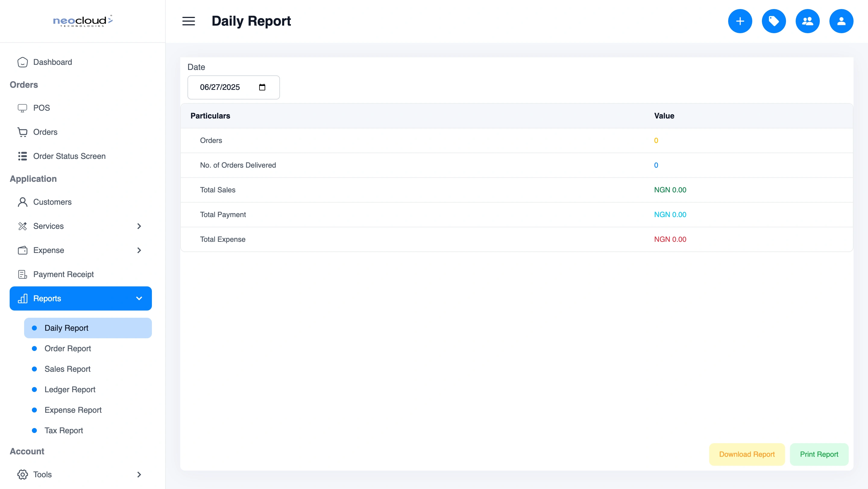868x489 pixels.
Task: Go to Ledger Report
Action: [x=70, y=390]
